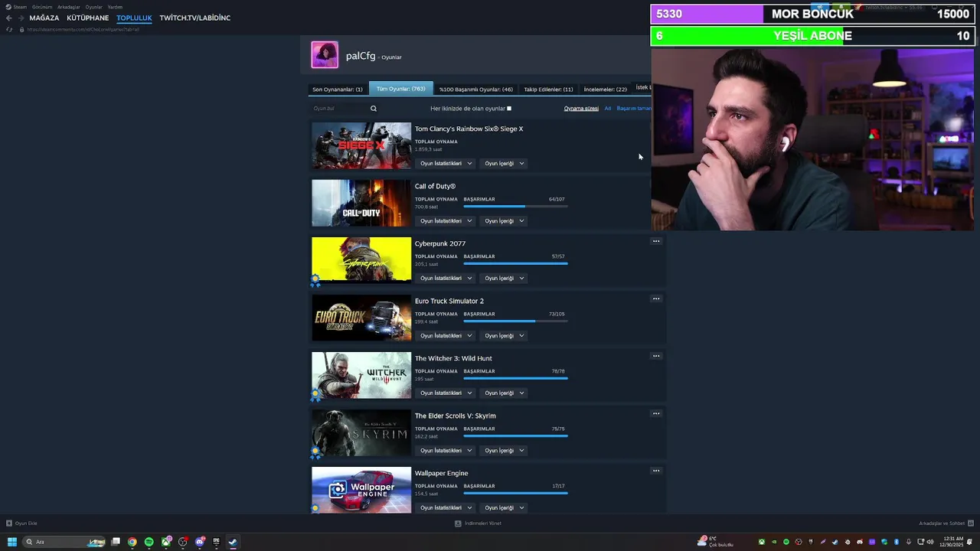This screenshot has width=980, height=551.
Task: Open the Arkadaşlar menu
Action: click(69, 7)
